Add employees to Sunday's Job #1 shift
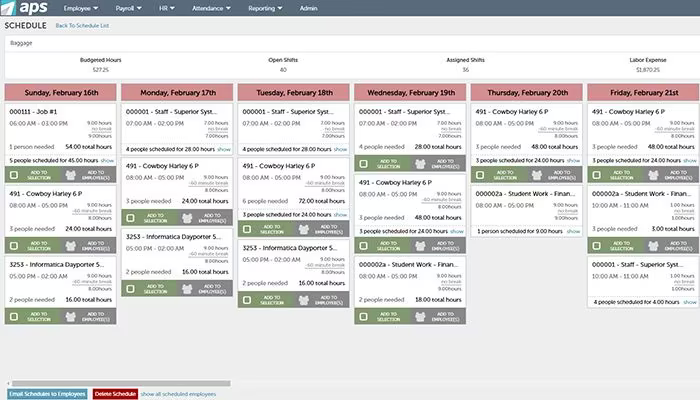 click(x=88, y=175)
